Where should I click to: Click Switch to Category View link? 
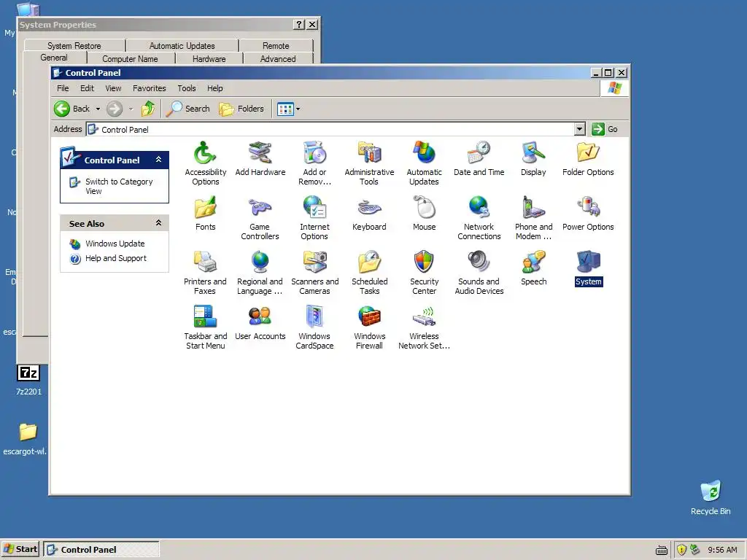pos(119,186)
